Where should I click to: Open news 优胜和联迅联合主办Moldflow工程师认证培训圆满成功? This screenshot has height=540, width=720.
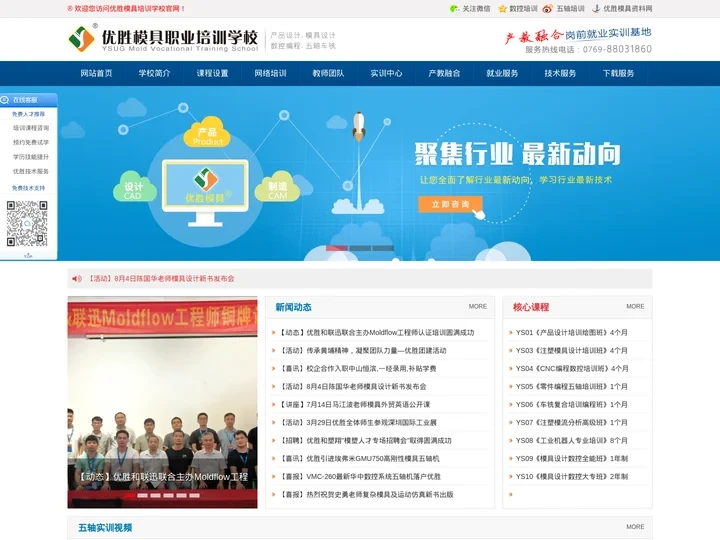(x=377, y=332)
